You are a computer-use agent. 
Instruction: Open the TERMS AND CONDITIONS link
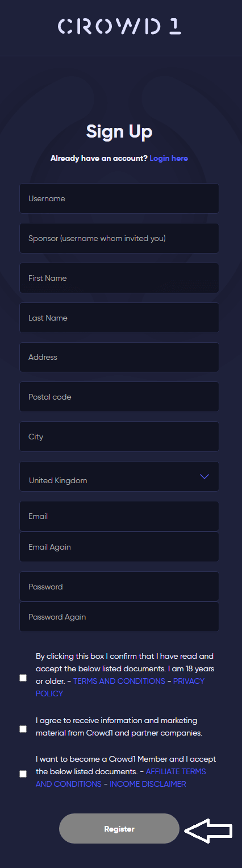pyautogui.click(x=119, y=681)
